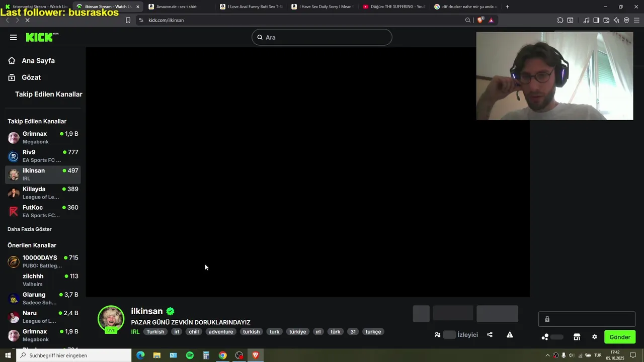Open Leo AI sparkle icon
This screenshot has width=644, height=362.
point(616,20)
